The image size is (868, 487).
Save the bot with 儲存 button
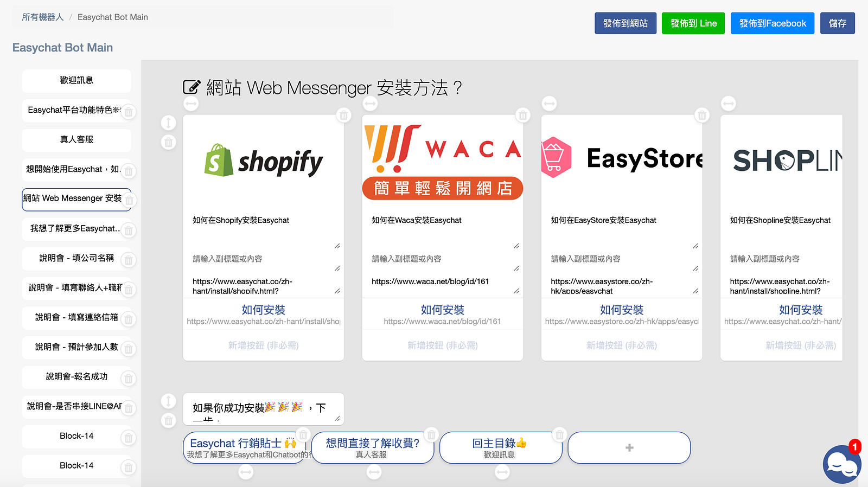[838, 23]
